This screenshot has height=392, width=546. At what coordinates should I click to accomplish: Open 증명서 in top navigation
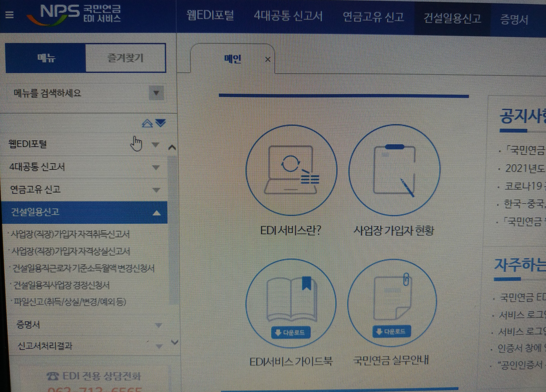click(514, 19)
